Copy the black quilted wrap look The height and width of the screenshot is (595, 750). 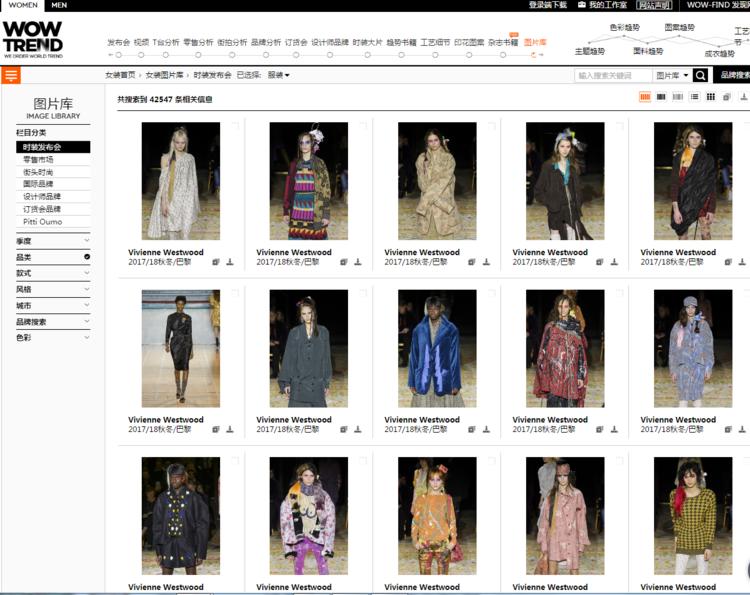coord(728,262)
